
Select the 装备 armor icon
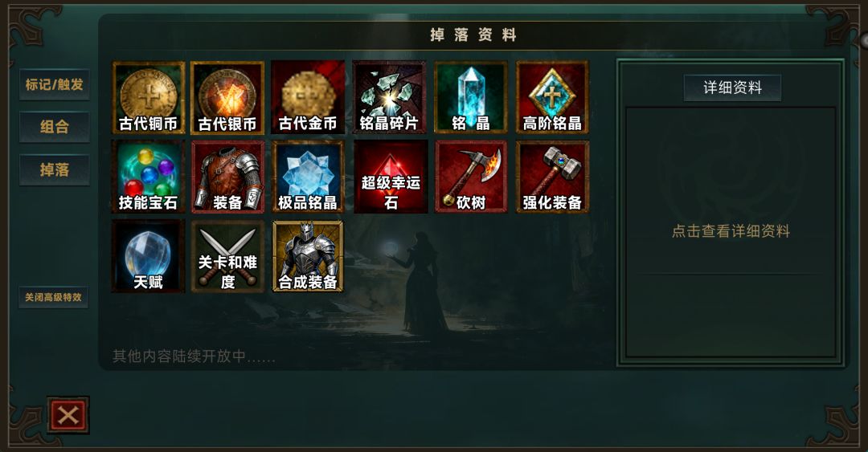pos(227,177)
